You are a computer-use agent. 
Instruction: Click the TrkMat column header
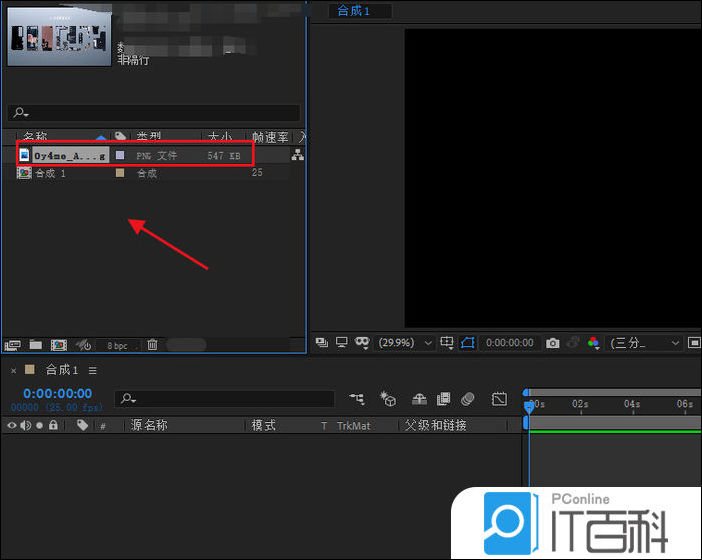point(354,426)
